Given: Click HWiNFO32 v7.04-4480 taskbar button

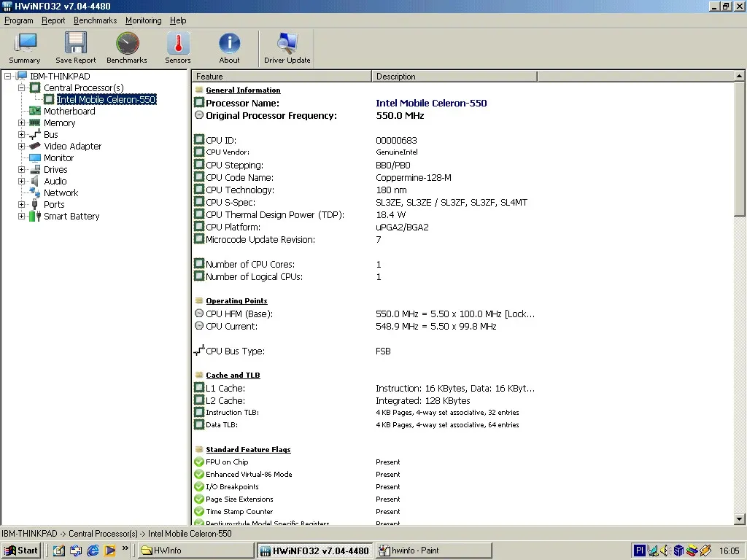Looking at the screenshot, I should coord(315,551).
